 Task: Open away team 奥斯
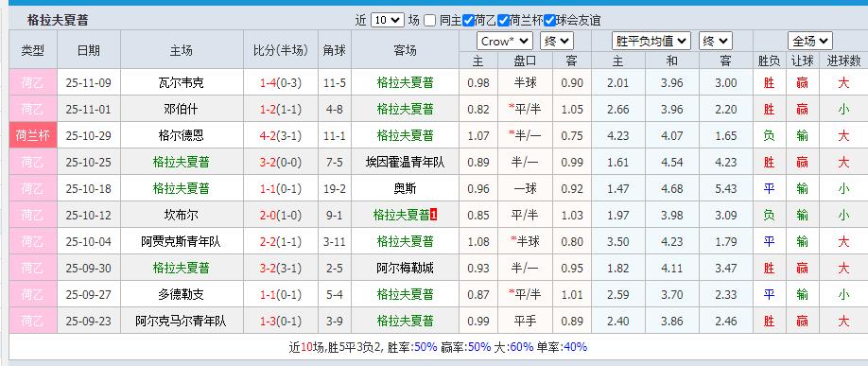click(406, 189)
